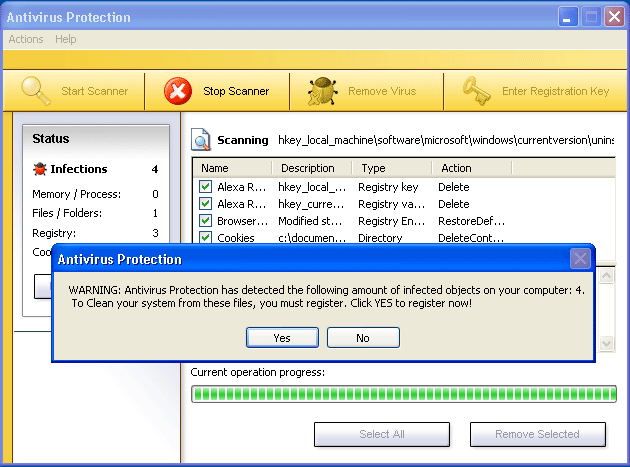Click Yes to register now

[x=282, y=338]
